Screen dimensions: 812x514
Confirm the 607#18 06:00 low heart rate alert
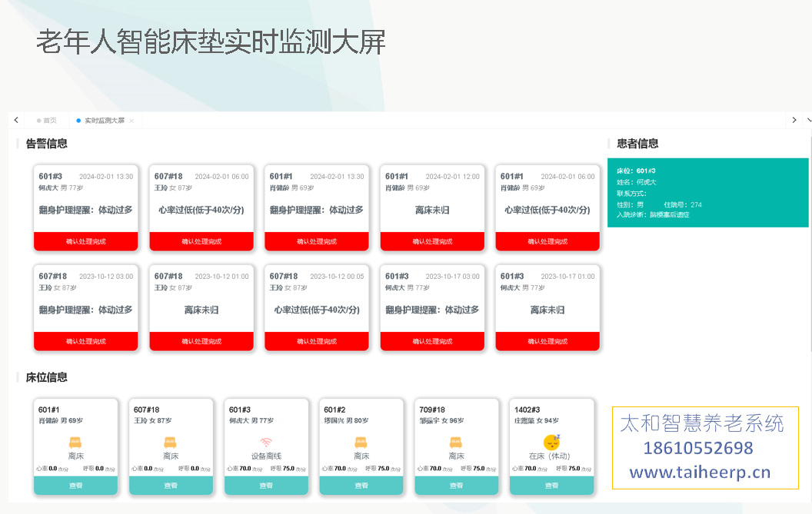click(201, 241)
